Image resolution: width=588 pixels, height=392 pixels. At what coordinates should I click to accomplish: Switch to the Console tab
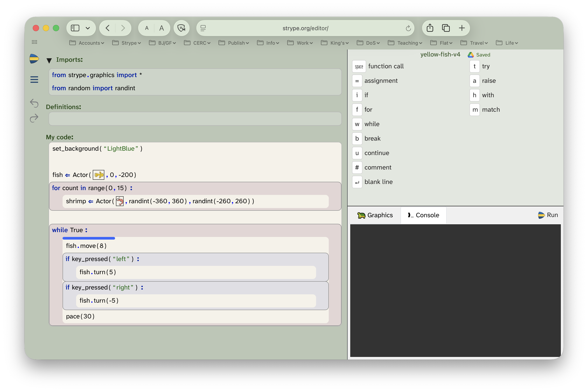coord(423,215)
